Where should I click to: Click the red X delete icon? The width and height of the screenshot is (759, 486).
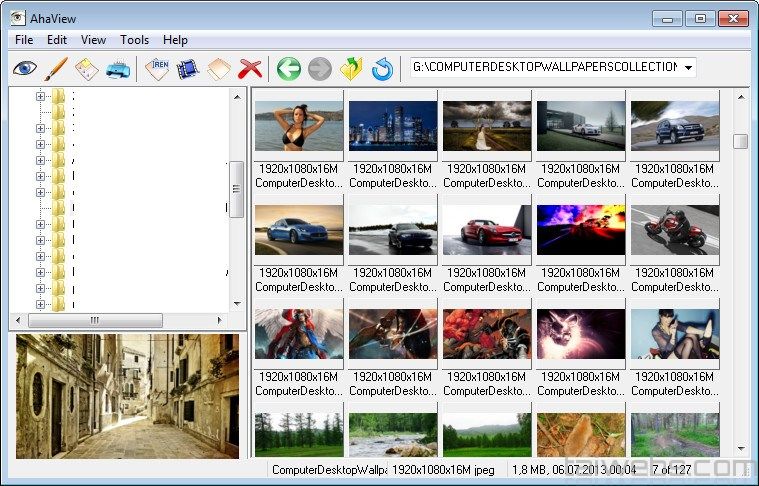pyautogui.click(x=250, y=69)
